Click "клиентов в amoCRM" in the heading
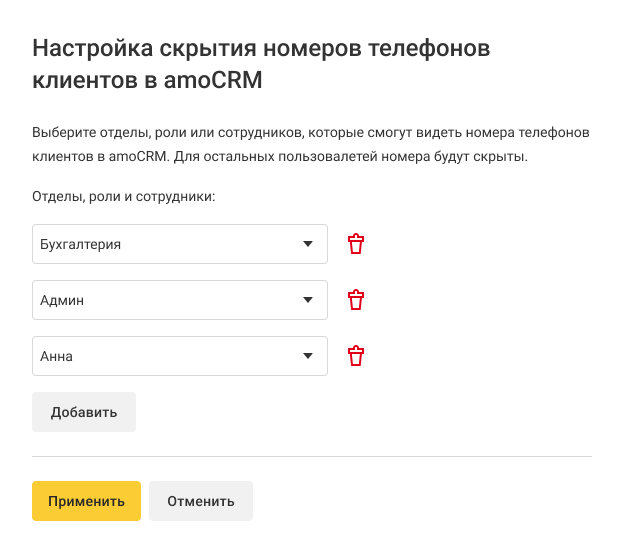Image resolution: width=624 pixels, height=553 pixels. click(147, 80)
